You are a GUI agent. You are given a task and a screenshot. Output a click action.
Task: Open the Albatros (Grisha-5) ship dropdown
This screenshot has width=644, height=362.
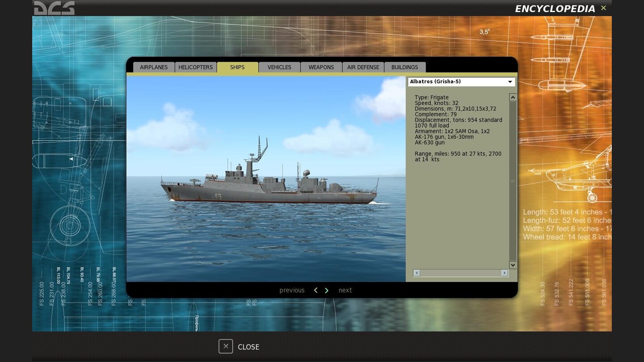pyautogui.click(x=461, y=82)
